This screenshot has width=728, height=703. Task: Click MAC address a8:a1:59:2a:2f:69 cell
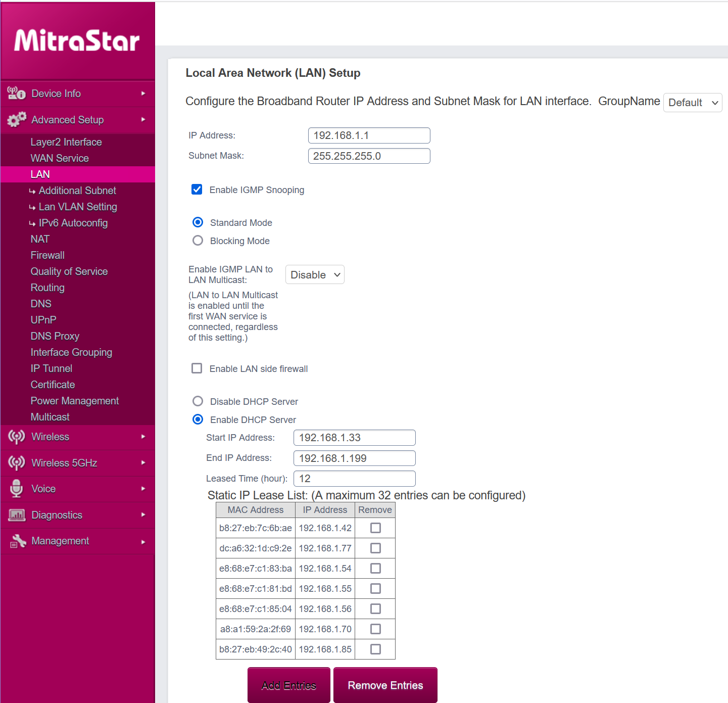pyautogui.click(x=256, y=629)
